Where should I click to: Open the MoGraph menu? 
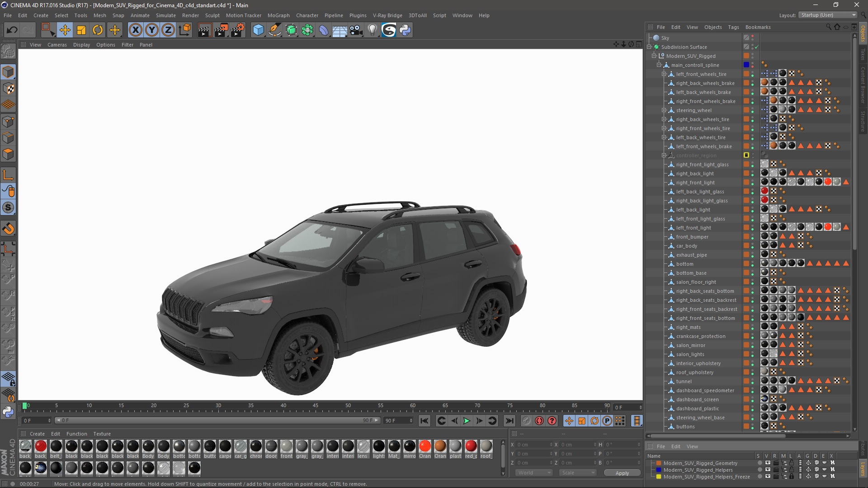click(x=278, y=15)
